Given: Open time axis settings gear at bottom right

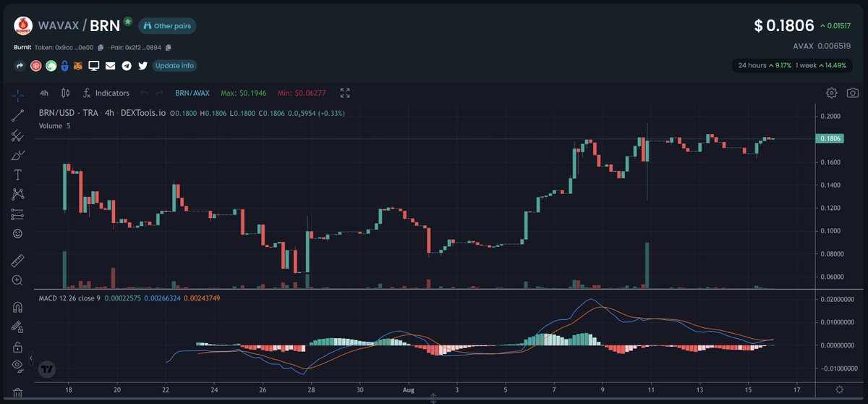Looking at the screenshot, I should click(x=839, y=390).
